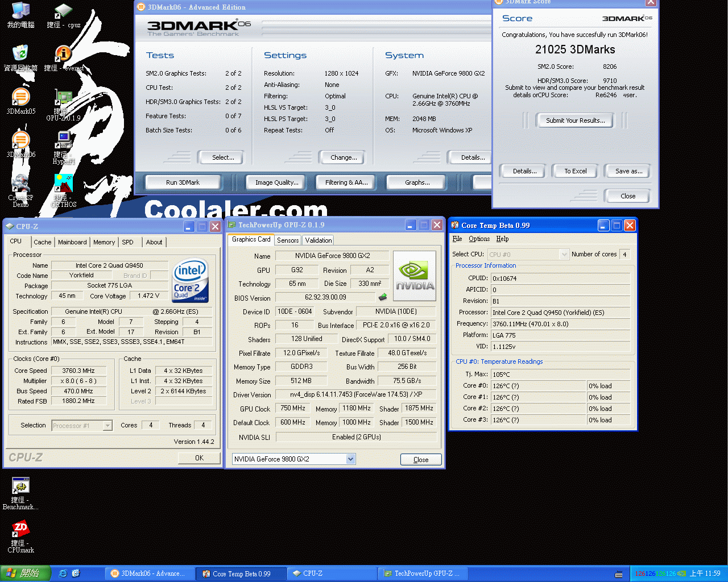Open the GPU-Z 0.1.9 shortcut icon
Image resolution: width=728 pixels, height=582 pixels.
pos(63,105)
